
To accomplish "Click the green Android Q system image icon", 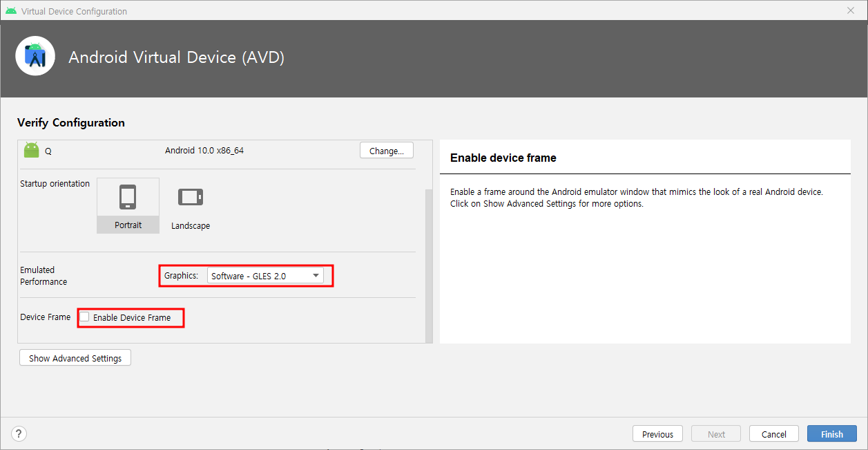I will (32, 150).
